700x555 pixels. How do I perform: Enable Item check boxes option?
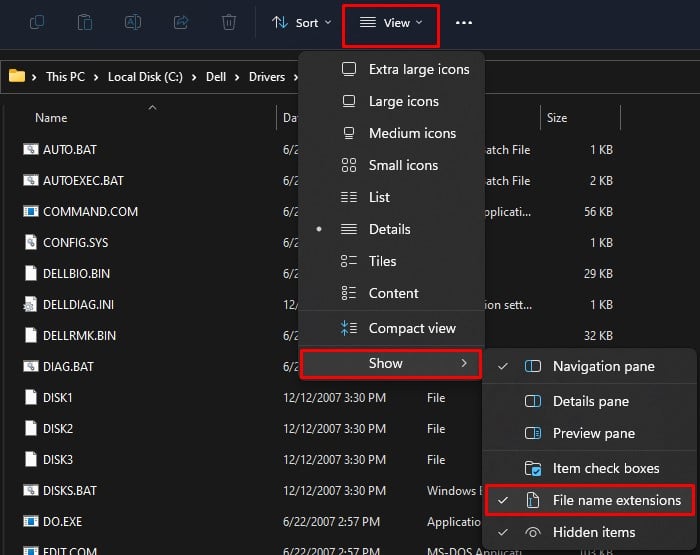tap(605, 468)
